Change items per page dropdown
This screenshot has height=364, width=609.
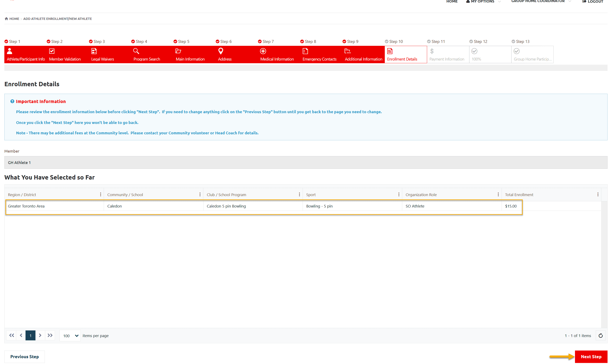[70, 336]
